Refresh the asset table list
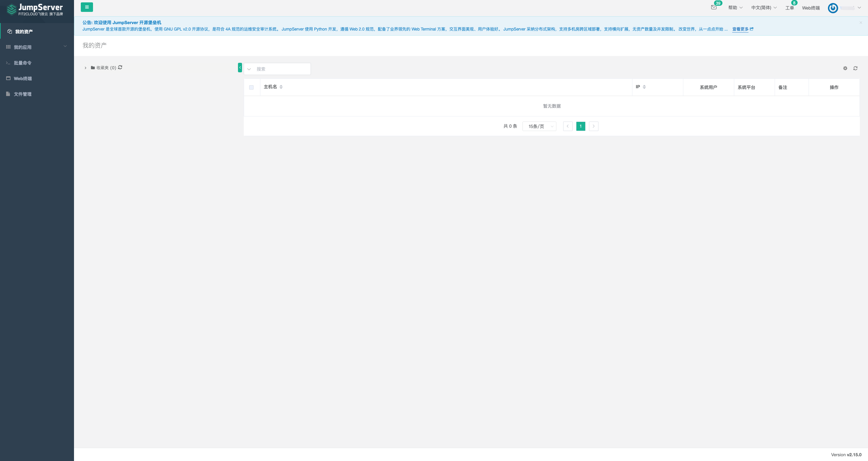This screenshot has width=868, height=461. pyautogui.click(x=855, y=68)
